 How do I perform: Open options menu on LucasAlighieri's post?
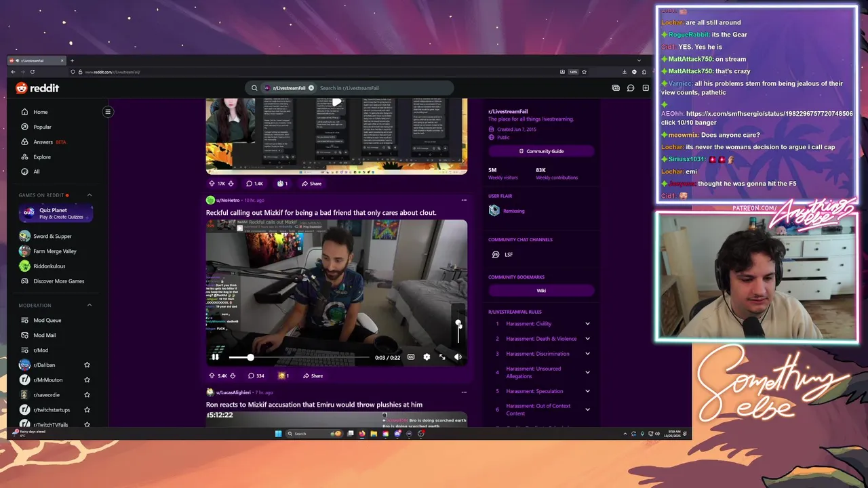pos(464,392)
